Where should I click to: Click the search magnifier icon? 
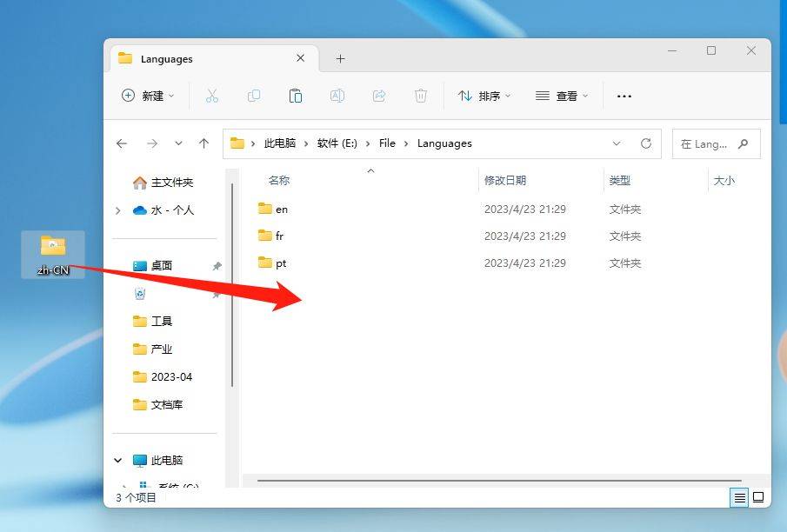744,144
